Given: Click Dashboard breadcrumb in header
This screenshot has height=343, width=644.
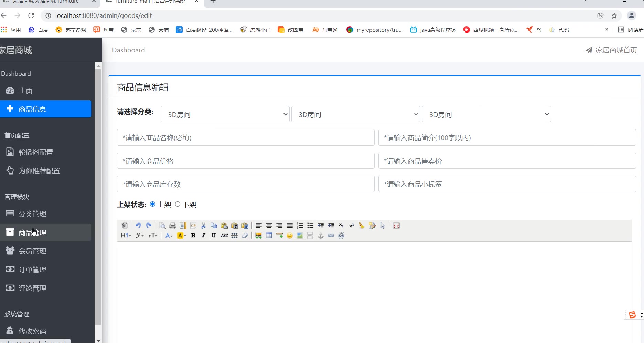Looking at the screenshot, I should [x=129, y=50].
